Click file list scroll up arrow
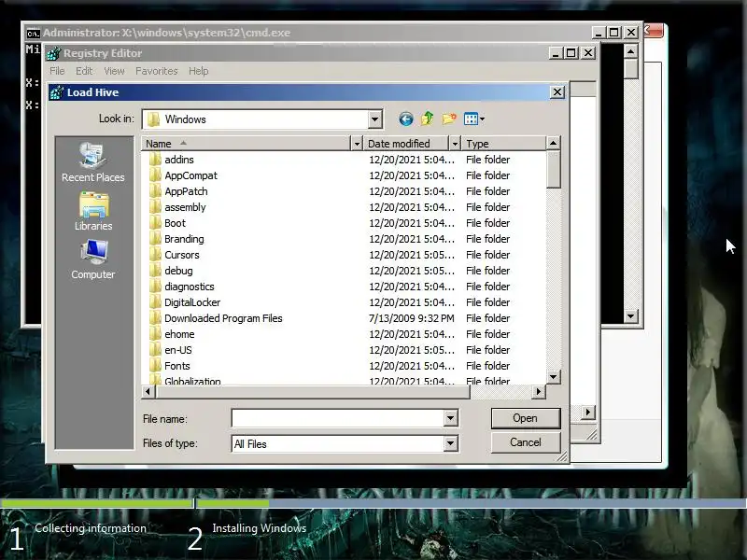The width and height of the screenshot is (747, 560). [x=553, y=143]
